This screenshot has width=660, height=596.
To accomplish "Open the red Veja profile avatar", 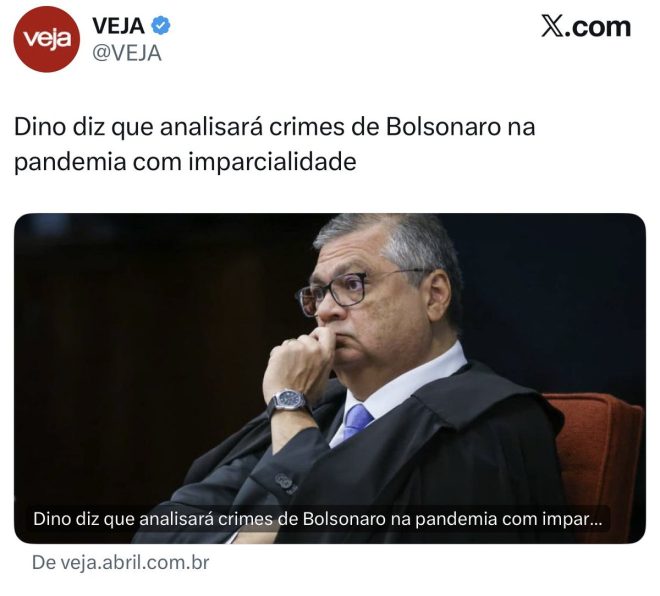I will pos(46,39).
